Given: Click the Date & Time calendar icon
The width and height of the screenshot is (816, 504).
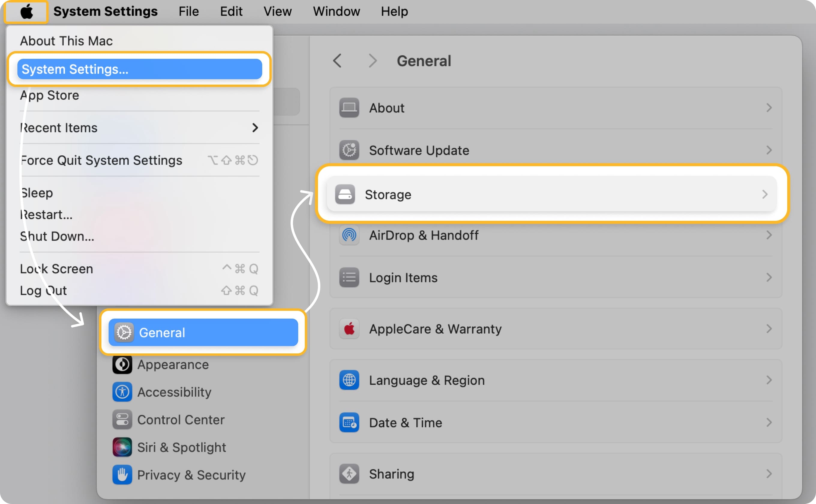Looking at the screenshot, I should point(349,422).
